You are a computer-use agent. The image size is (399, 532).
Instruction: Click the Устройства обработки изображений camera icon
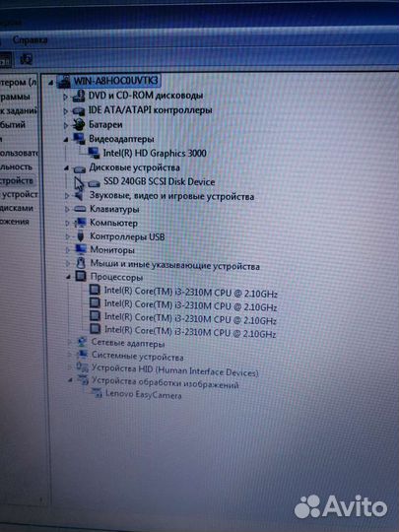coord(83,380)
